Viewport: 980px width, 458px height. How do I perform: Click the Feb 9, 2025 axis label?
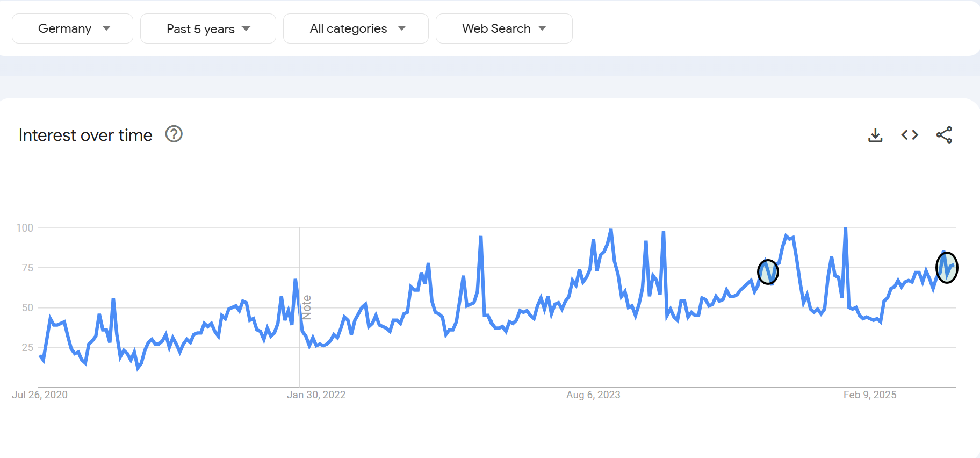[x=870, y=395]
